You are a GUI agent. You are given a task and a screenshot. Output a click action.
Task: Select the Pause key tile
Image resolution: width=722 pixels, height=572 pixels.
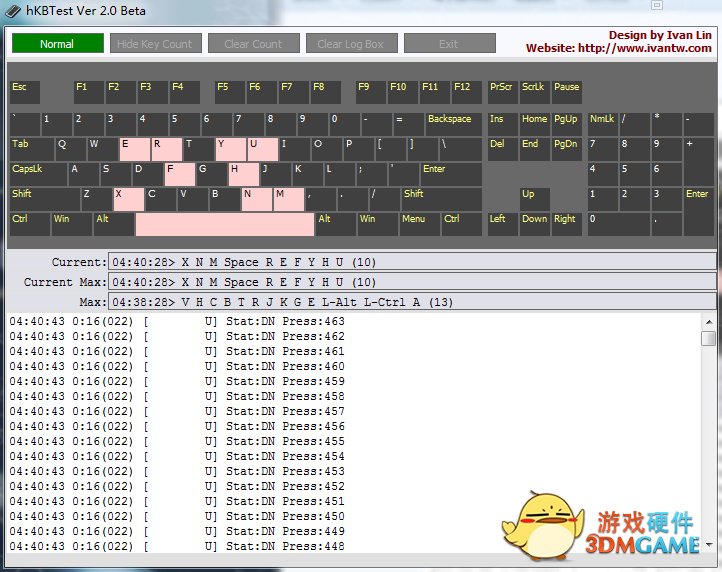point(567,92)
